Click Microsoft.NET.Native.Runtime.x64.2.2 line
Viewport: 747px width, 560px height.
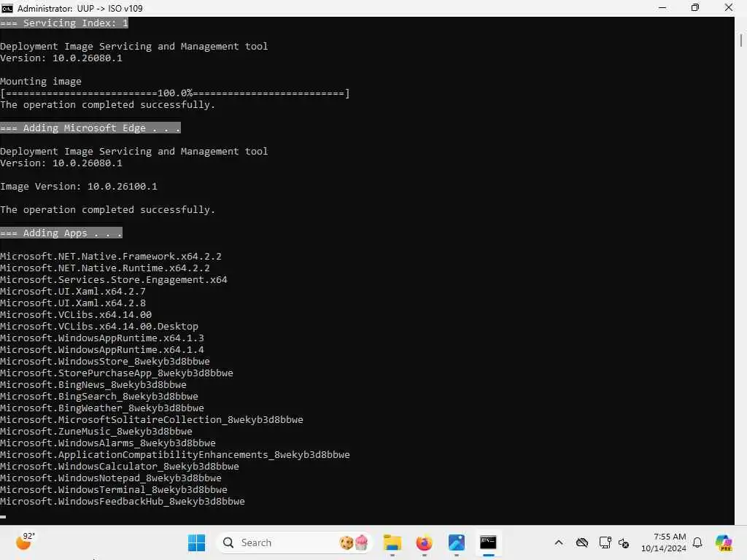[105, 268]
